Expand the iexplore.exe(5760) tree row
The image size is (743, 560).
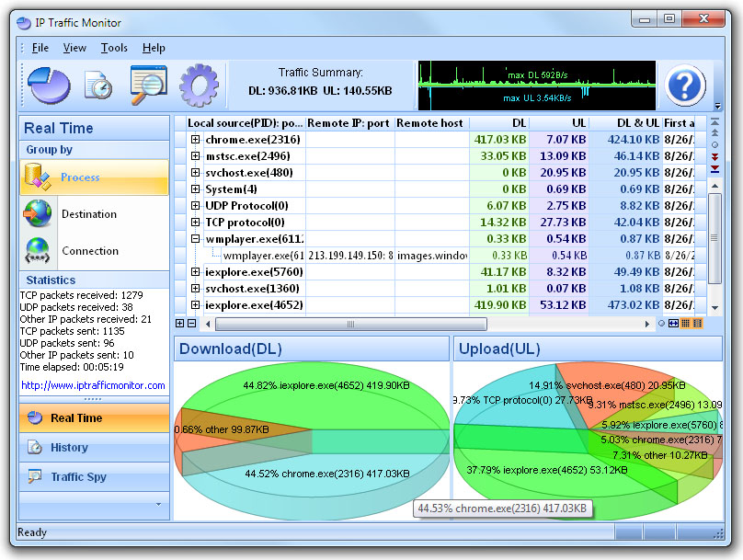coord(196,272)
